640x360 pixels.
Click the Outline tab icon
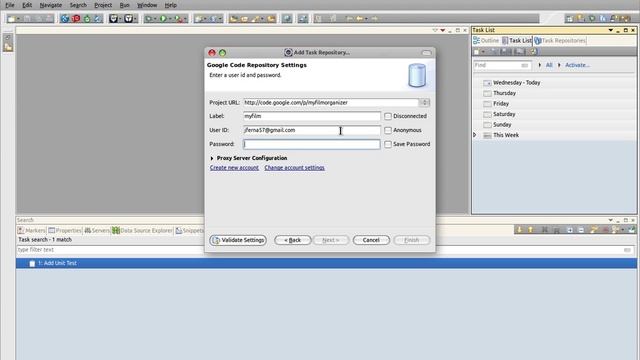pyautogui.click(x=476, y=40)
